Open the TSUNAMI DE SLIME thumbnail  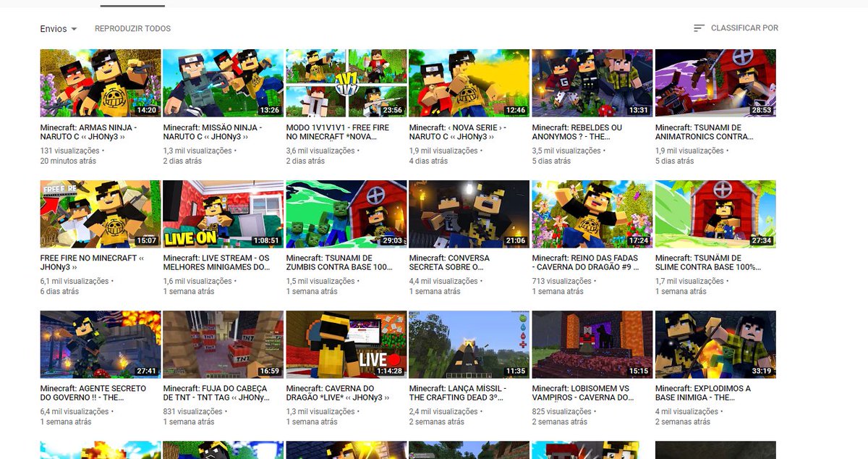point(715,214)
